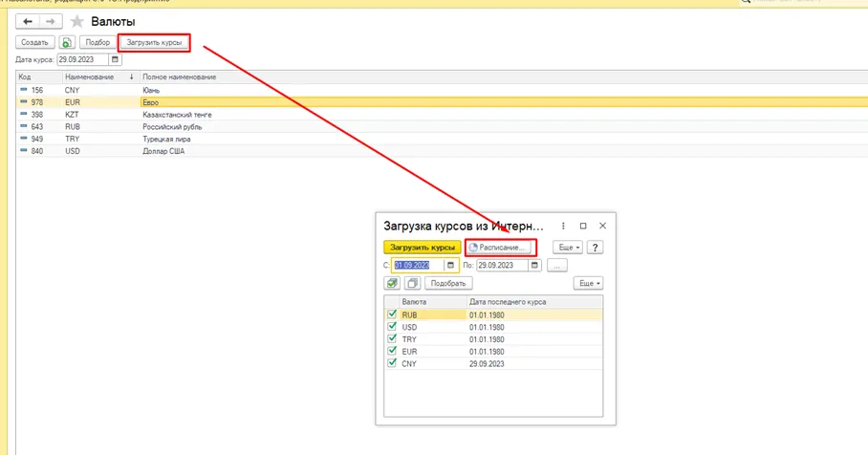Click the copy-create icon next to Создать

(x=66, y=42)
